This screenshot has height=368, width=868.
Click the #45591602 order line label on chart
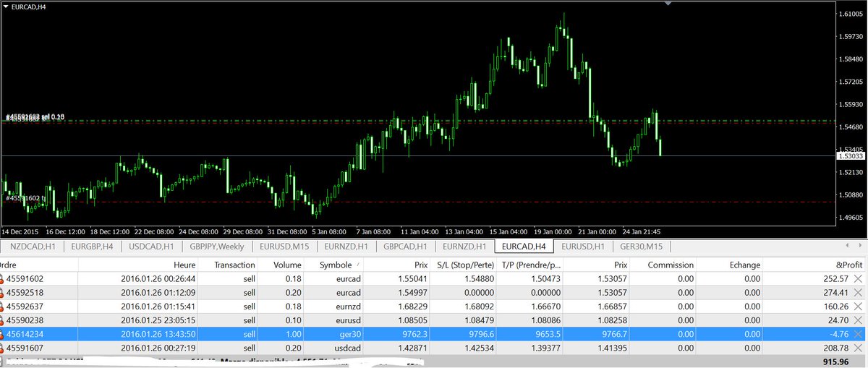(x=25, y=197)
